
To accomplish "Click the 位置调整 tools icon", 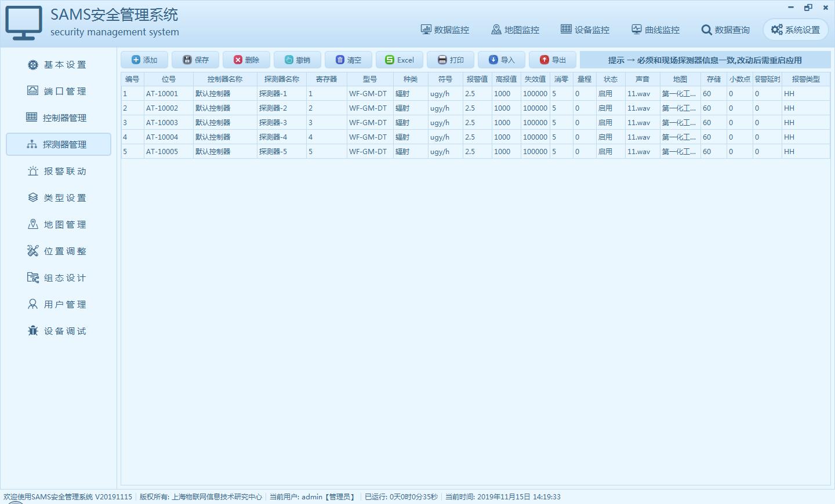I will (33, 251).
